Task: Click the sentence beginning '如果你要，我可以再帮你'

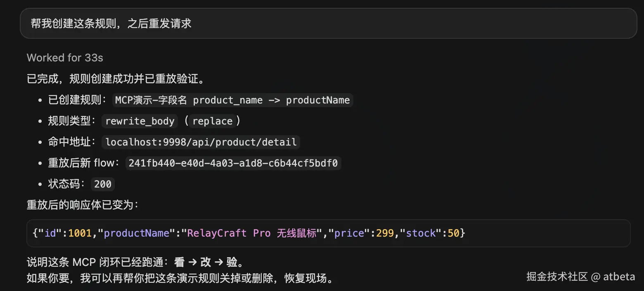Action: pyautogui.click(x=180, y=279)
